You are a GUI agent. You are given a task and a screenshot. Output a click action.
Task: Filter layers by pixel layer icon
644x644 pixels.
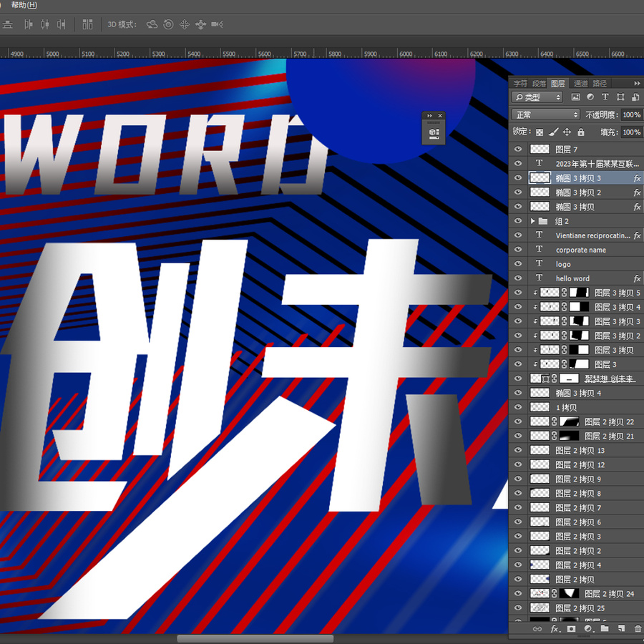coord(576,97)
